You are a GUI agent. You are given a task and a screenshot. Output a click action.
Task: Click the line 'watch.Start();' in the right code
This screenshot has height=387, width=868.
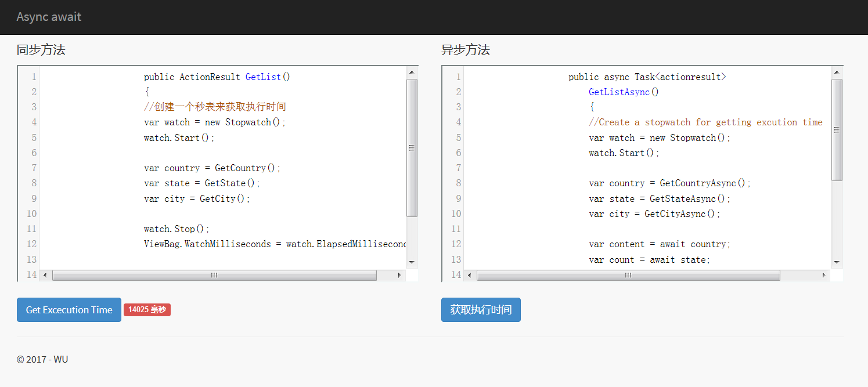pos(624,153)
